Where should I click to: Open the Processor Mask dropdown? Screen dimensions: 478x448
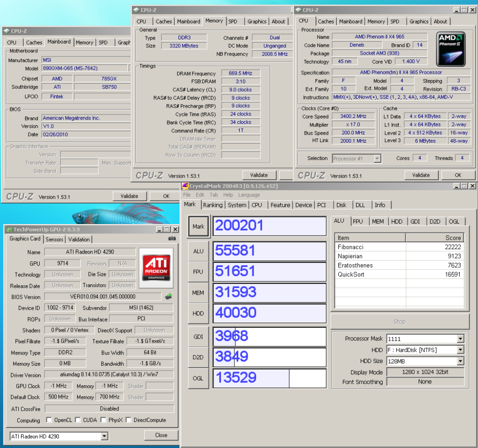click(x=460, y=339)
